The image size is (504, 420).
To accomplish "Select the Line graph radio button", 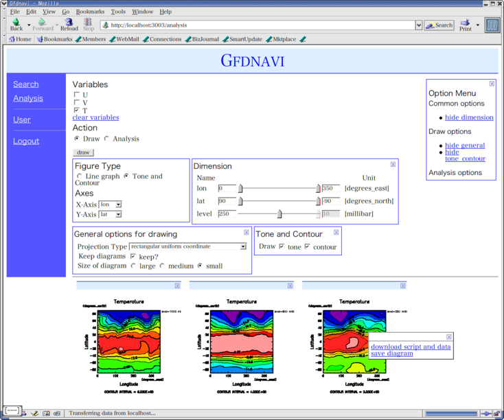I will point(80,176).
